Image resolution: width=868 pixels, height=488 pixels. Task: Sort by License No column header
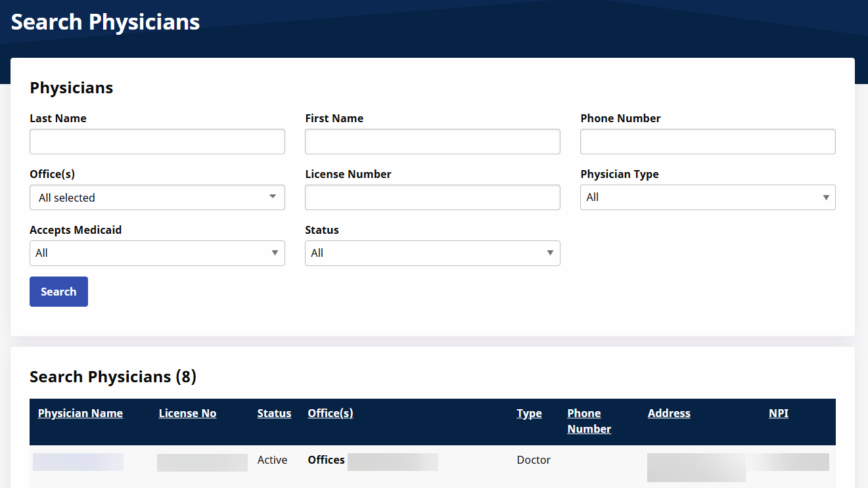187,414
